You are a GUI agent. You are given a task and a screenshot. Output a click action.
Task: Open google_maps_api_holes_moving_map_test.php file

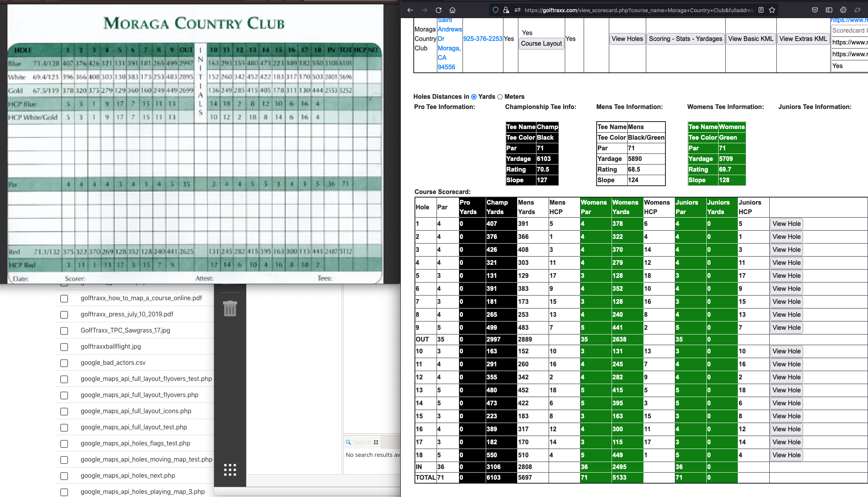pyautogui.click(x=146, y=459)
